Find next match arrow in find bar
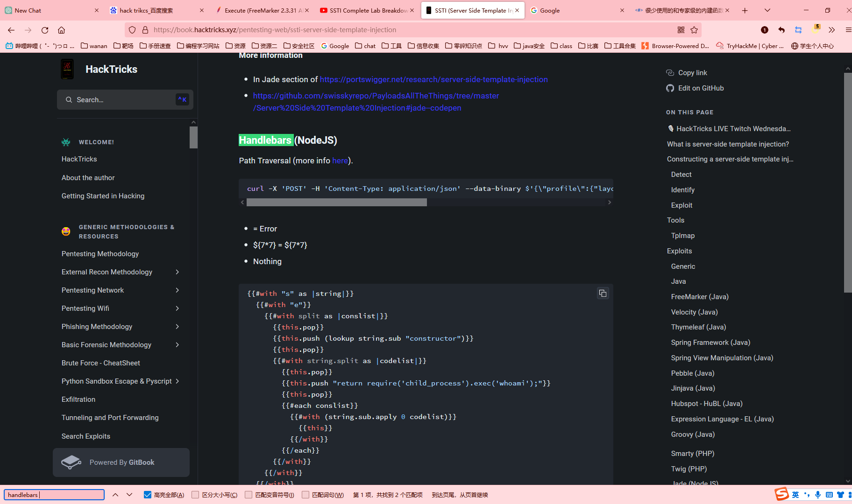This screenshot has height=504, width=852. pos(129,495)
